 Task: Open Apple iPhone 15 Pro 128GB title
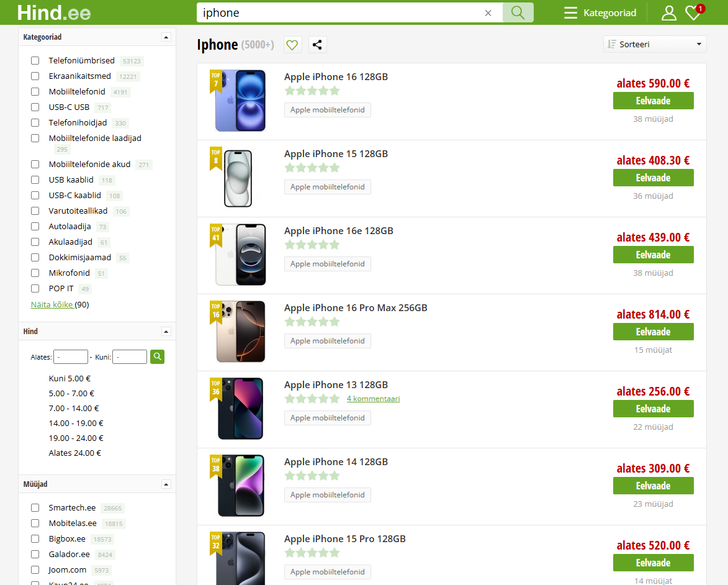(345, 539)
